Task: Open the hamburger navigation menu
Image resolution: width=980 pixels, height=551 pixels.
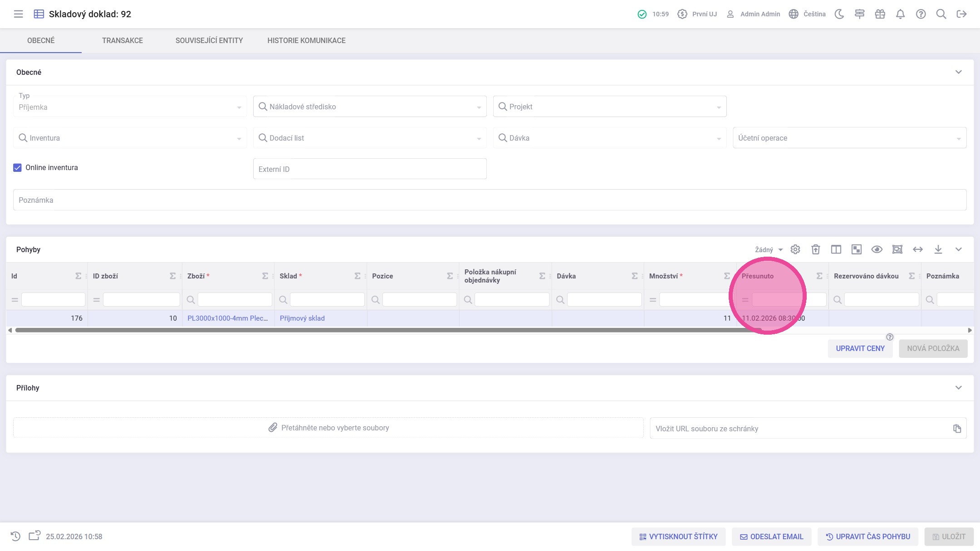Action: [x=18, y=14]
